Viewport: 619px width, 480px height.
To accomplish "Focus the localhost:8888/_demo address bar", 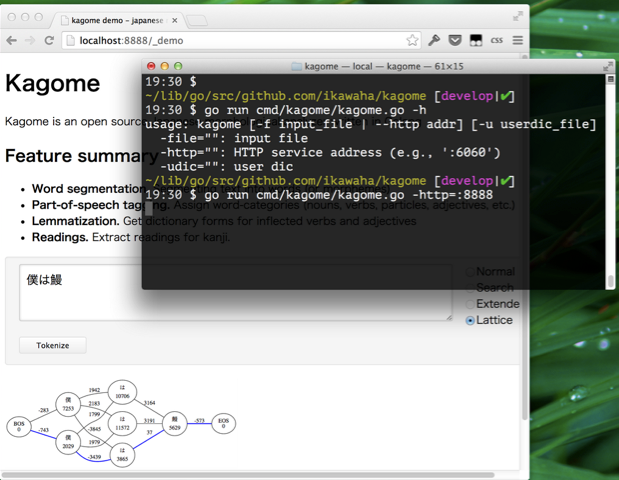I will pos(241,40).
